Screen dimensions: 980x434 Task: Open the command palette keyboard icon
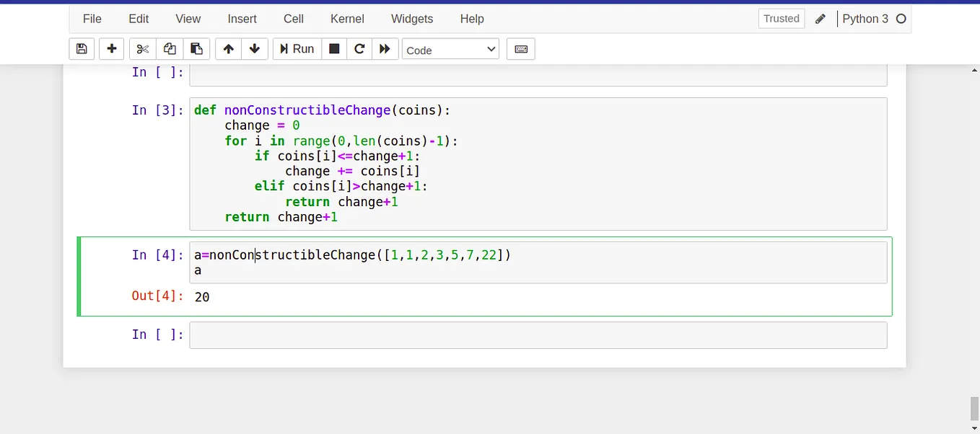tap(520, 48)
